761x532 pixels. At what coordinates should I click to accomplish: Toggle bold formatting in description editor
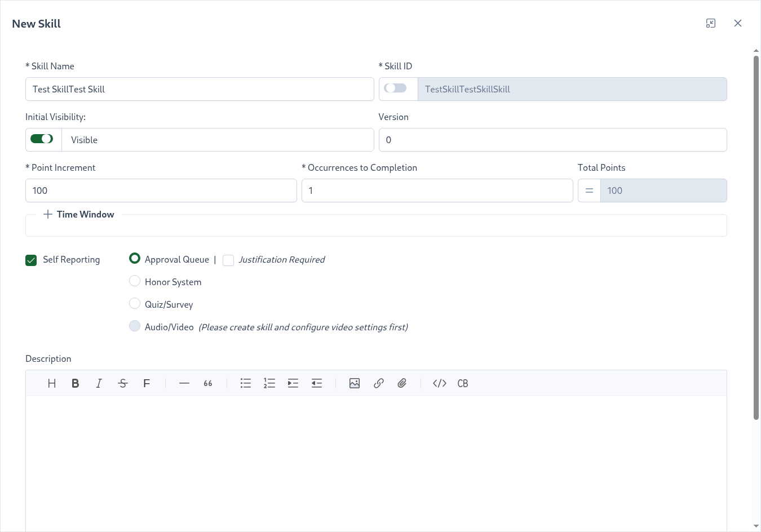click(x=76, y=383)
